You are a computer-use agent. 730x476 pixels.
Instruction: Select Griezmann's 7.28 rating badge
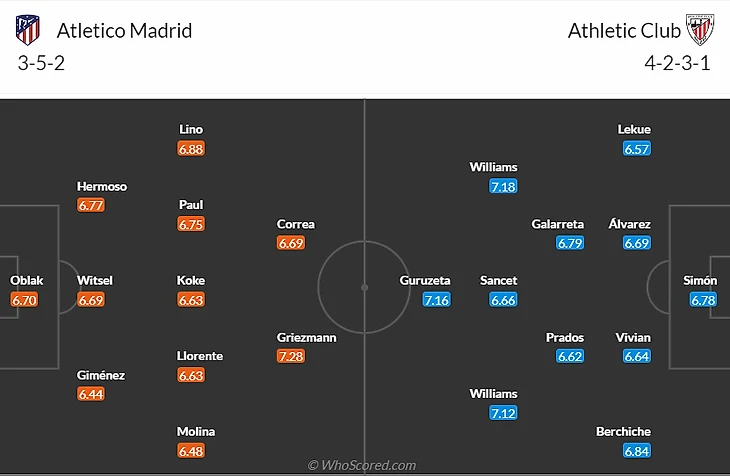[x=290, y=357]
